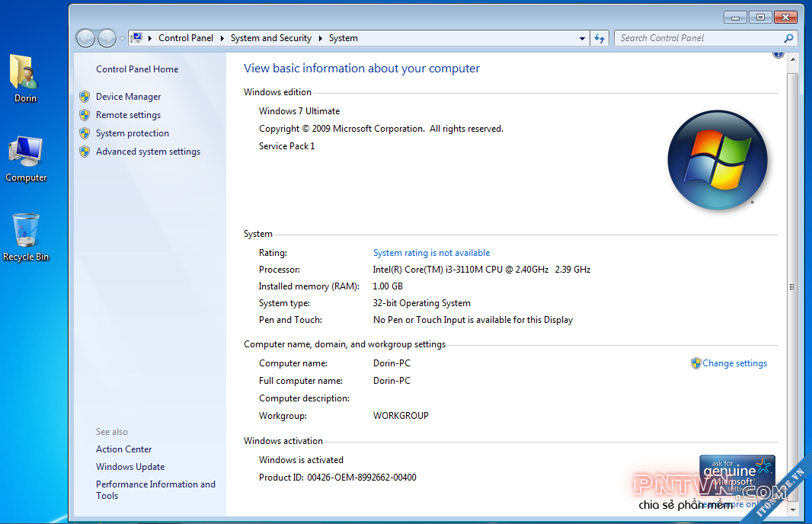Click the vertical scrollbar thumb

[793, 286]
